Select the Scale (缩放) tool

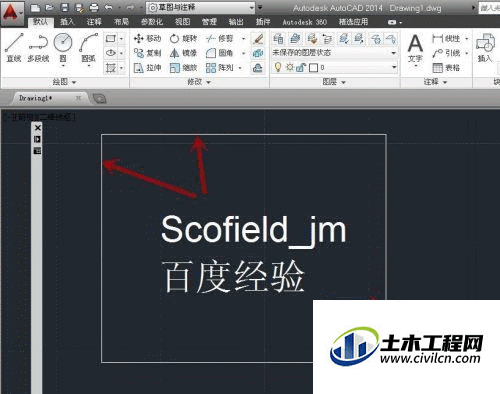(x=183, y=68)
